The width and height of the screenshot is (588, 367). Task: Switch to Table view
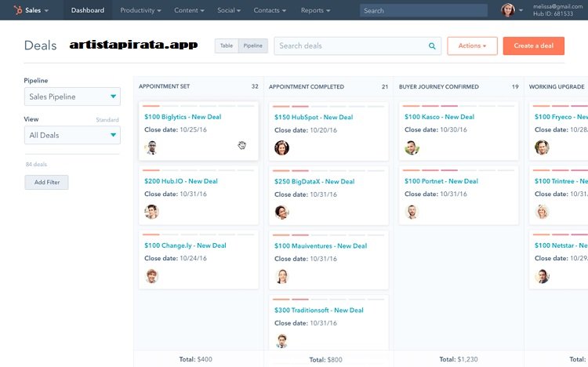point(227,45)
